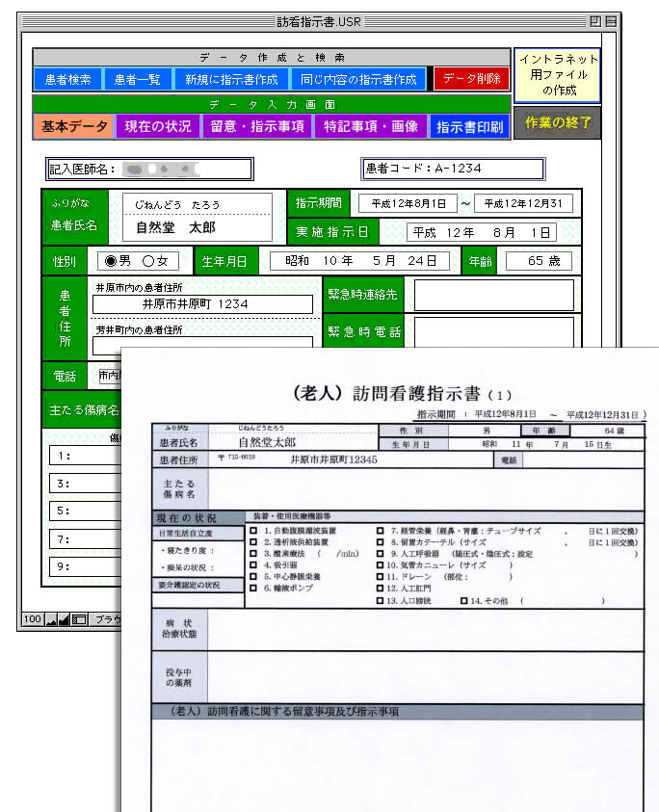This screenshot has width=659, height=812.
Task: Click 指示期間 end date 平成12年12月31
Action: 523,203
